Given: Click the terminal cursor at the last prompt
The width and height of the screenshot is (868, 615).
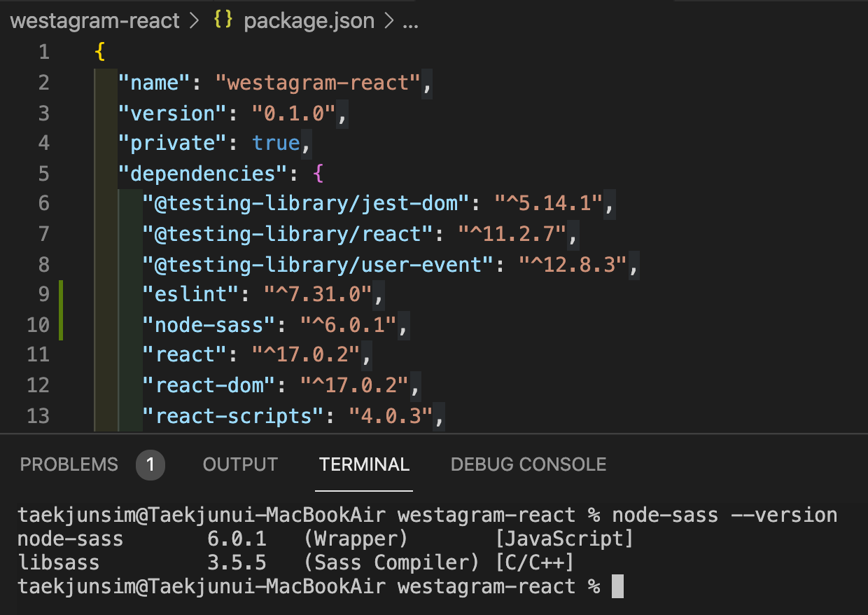Looking at the screenshot, I should point(617,586).
